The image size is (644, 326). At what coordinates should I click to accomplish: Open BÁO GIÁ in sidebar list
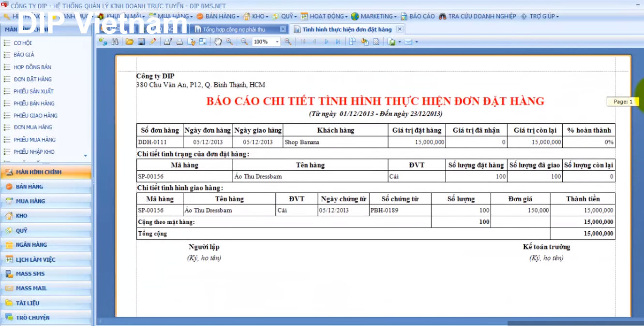[24, 55]
